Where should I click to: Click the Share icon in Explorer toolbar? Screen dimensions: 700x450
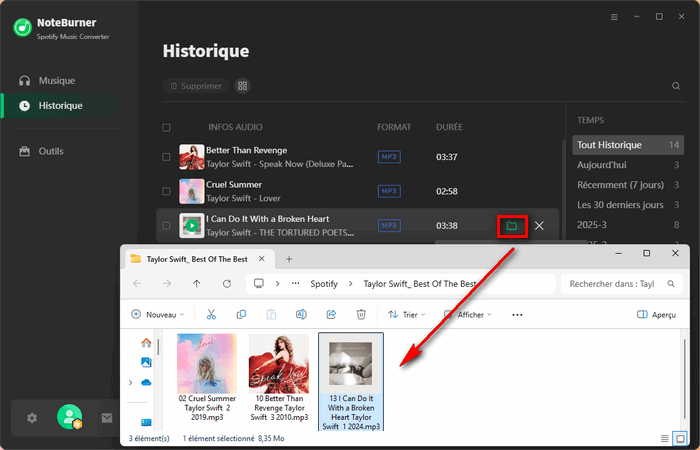tap(331, 315)
